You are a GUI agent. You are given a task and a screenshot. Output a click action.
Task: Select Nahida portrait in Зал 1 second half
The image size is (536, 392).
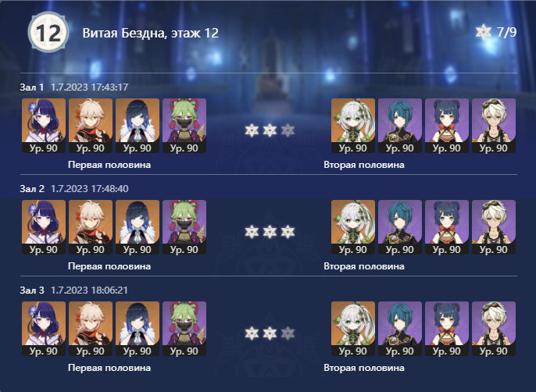coord(353,126)
